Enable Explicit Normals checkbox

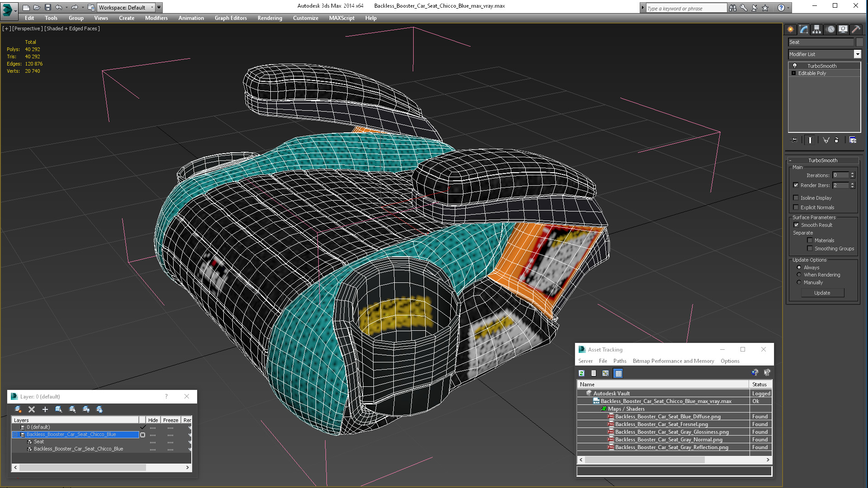click(x=796, y=207)
